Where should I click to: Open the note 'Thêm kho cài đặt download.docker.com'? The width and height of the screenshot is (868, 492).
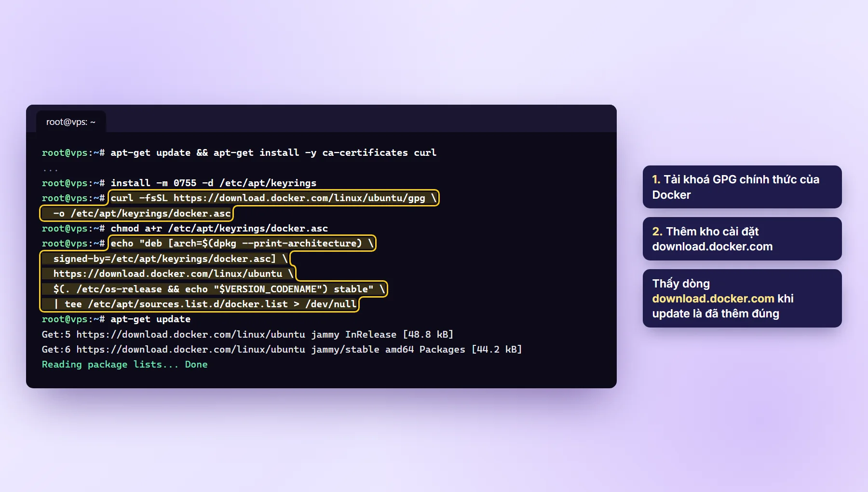pyautogui.click(x=742, y=239)
